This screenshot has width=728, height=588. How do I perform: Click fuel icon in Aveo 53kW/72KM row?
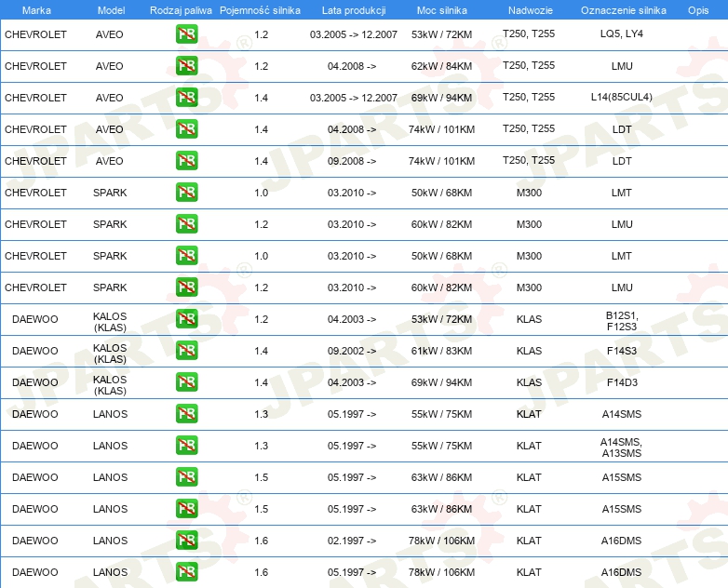(186, 33)
